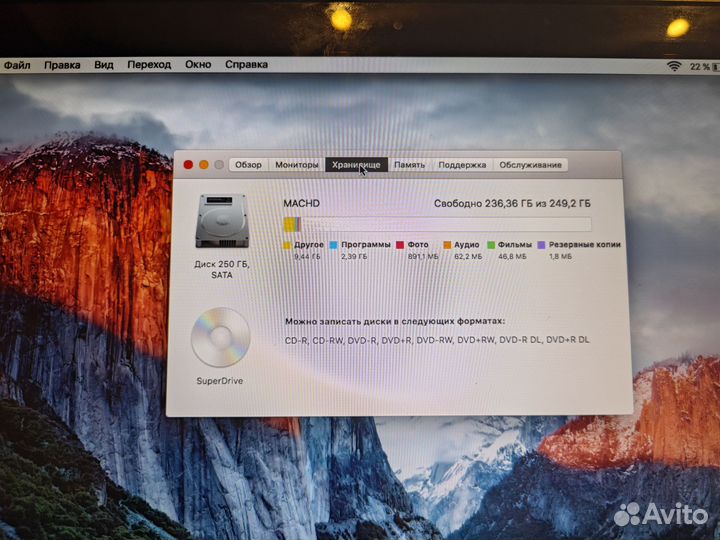The width and height of the screenshot is (720, 540).
Task: Click the Диск 250 ГБ, SATA label
Action: coord(222,270)
